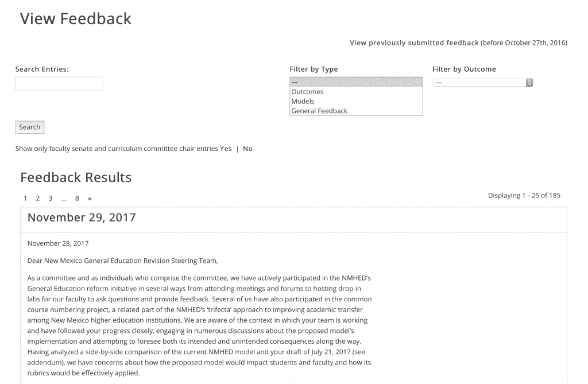Show only faculty senate entries: Yes

point(226,149)
